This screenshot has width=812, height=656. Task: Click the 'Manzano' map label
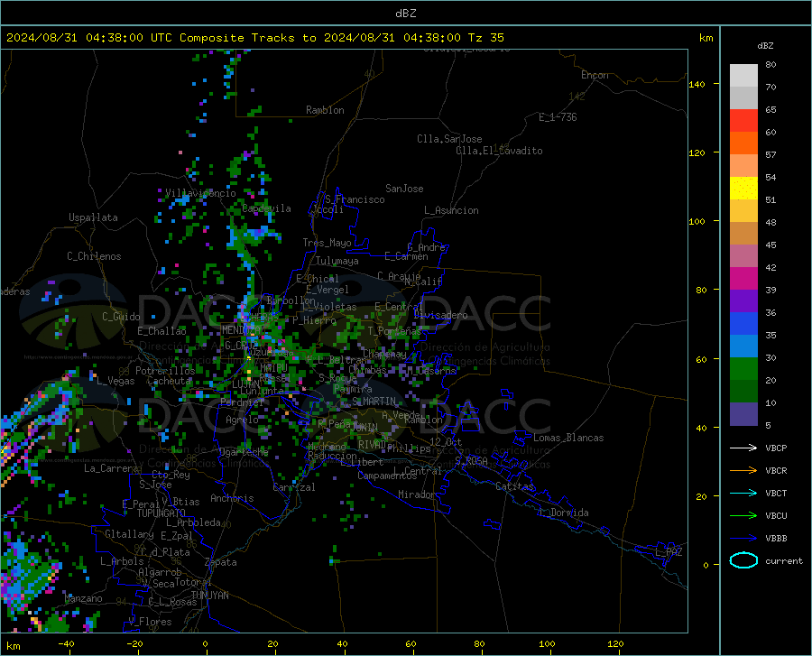coord(83,598)
